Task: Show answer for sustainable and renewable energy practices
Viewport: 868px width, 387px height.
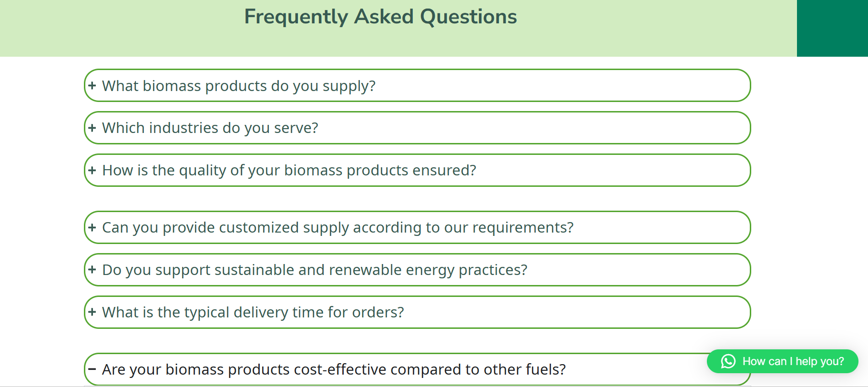Action: coord(315,270)
